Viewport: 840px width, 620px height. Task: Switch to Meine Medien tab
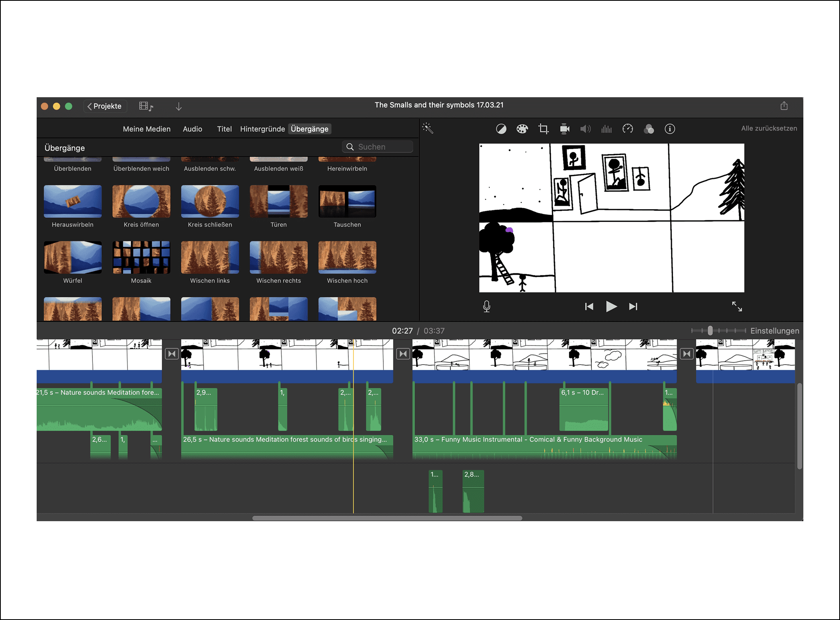[x=147, y=129]
